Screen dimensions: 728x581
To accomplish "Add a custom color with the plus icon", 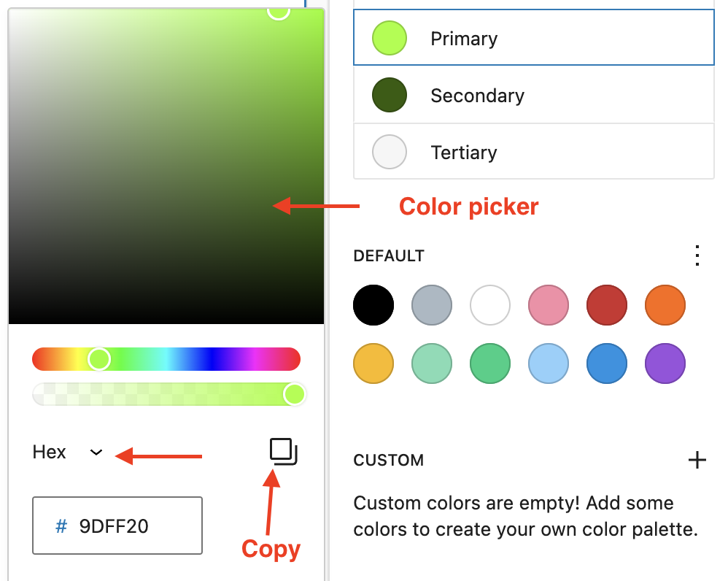I will pos(697,460).
